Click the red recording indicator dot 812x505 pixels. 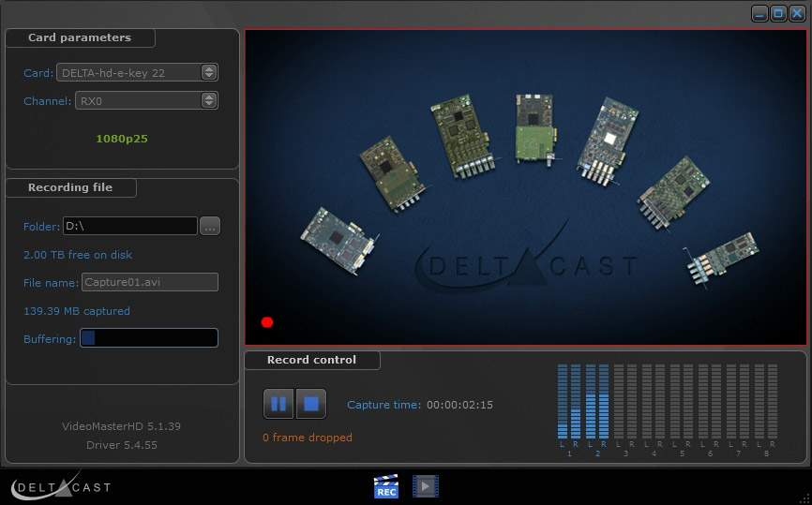[267, 322]
